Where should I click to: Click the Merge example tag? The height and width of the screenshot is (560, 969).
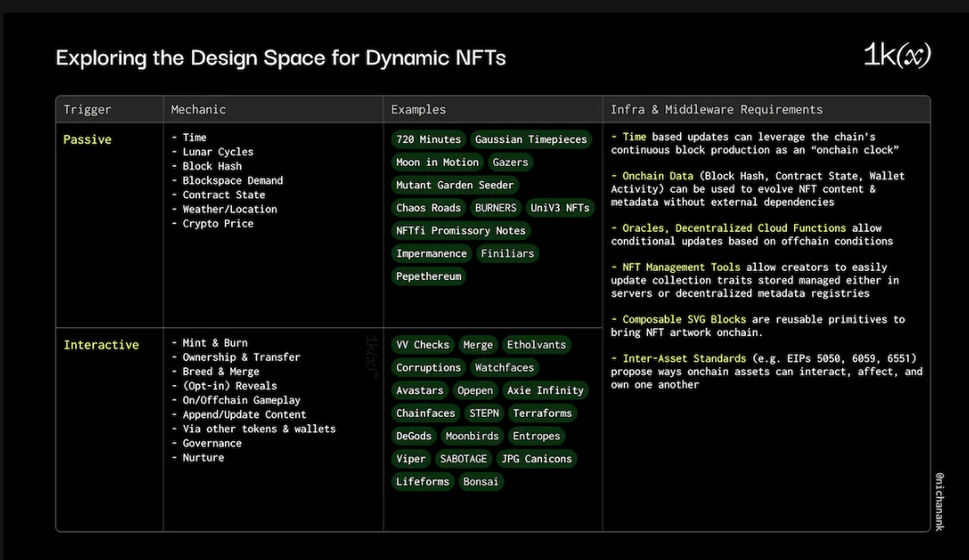point(478,345)
